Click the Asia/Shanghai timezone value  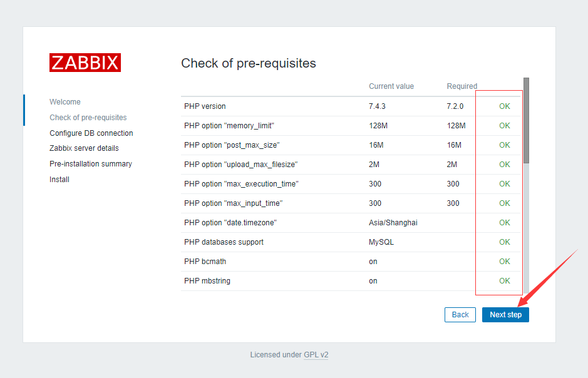393,223
